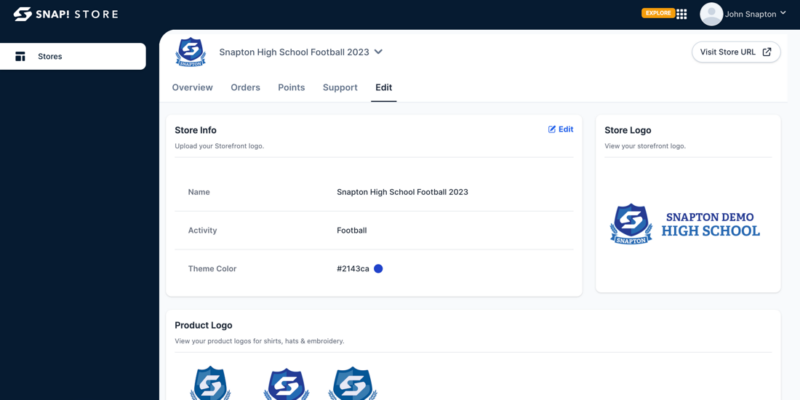Click the blue theme color swatch

[378, 268]
